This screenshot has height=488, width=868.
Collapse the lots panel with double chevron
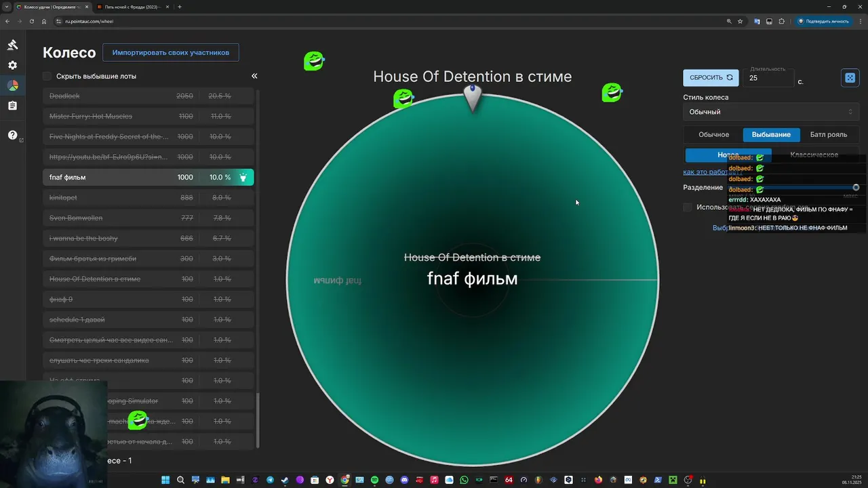click(254, 76)
